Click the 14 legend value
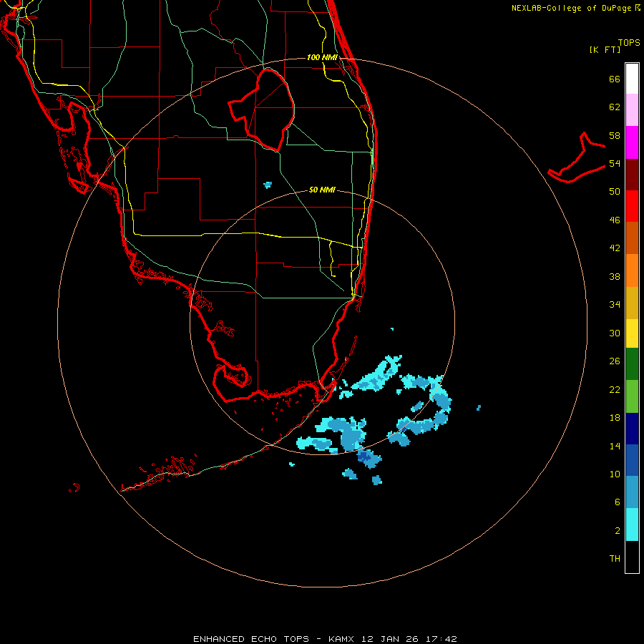Screen dimensions: 644x644 click(615, 446)
